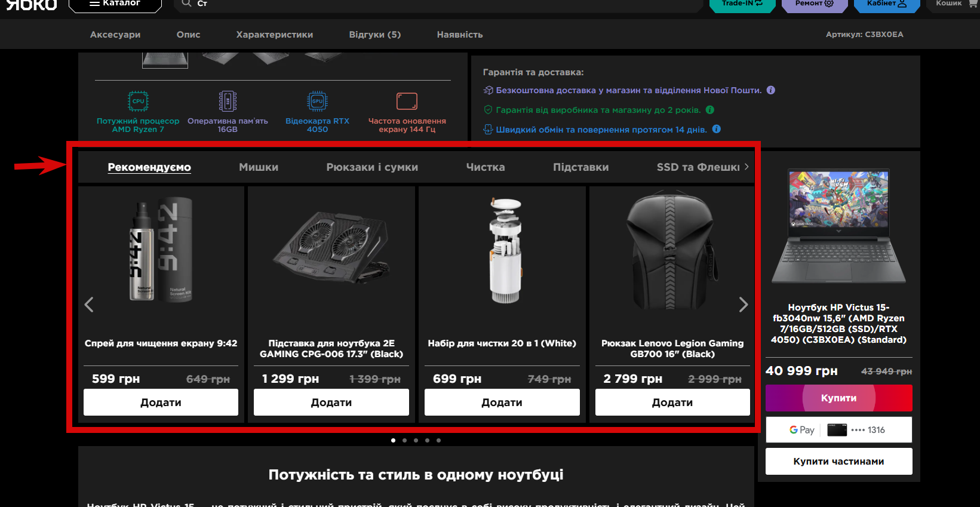Select the Рекомендуємо accessories tab
Screen dimensions: 980x507
pyautogui.click(x=149, y=167)
